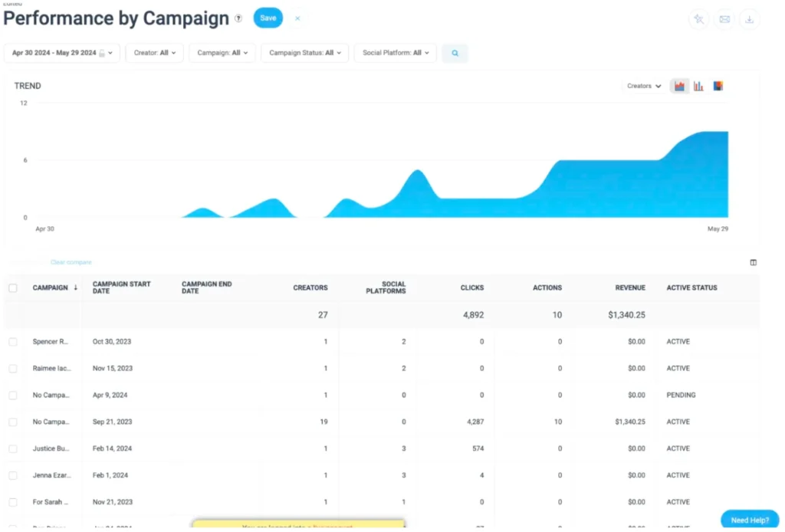This screenshot has width=785, height=532.
Task: Open Need Help? support button
Action: coord(749,519)
